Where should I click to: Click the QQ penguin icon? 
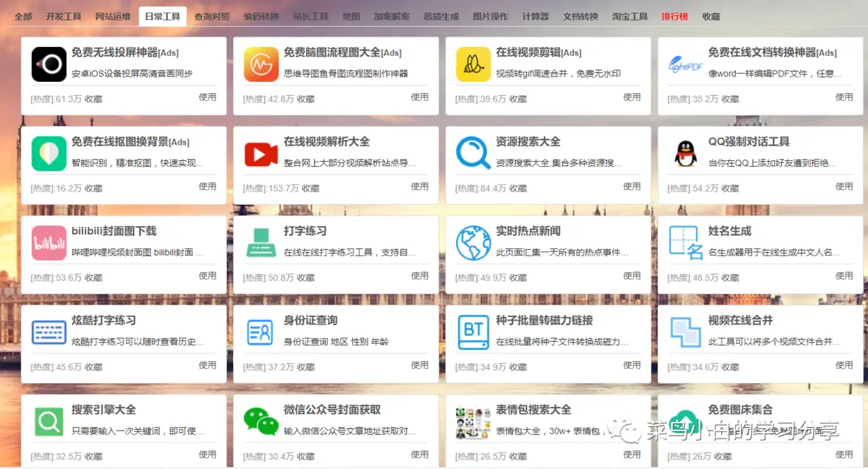tap(685, 154)
